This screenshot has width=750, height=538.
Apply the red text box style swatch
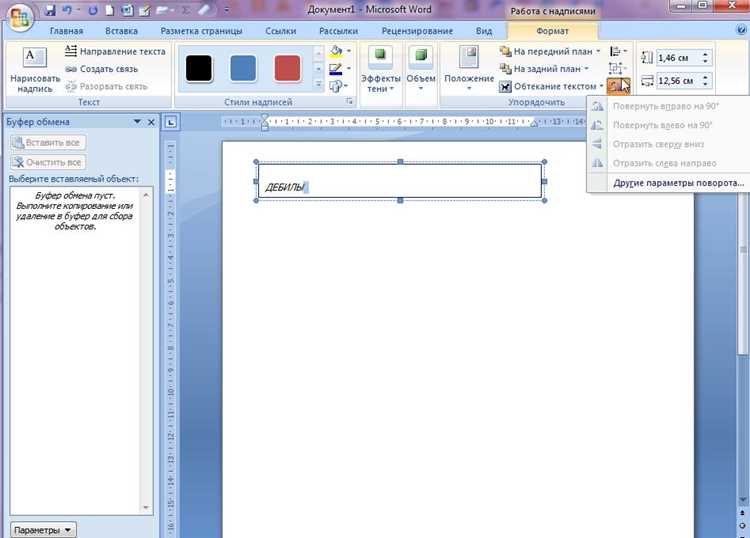pos(288,68)
